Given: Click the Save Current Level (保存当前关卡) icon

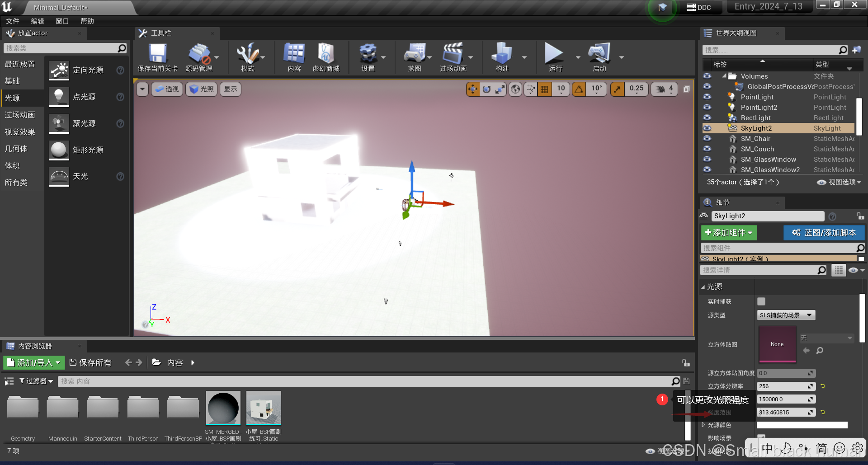Looking at the screenshot, I should [x=157, y=54].
